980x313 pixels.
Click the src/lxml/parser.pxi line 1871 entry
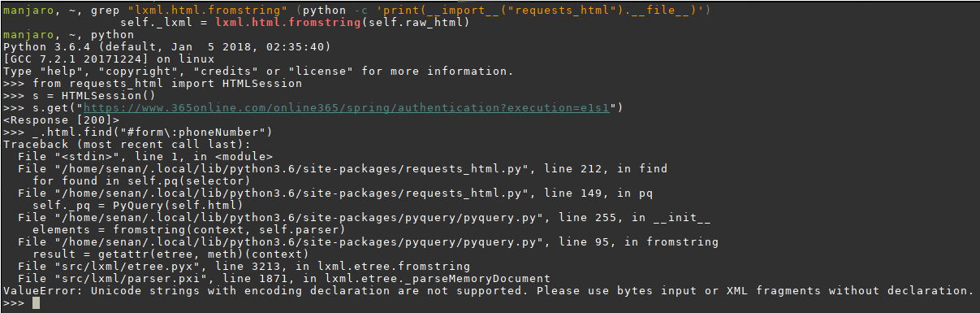284,278
